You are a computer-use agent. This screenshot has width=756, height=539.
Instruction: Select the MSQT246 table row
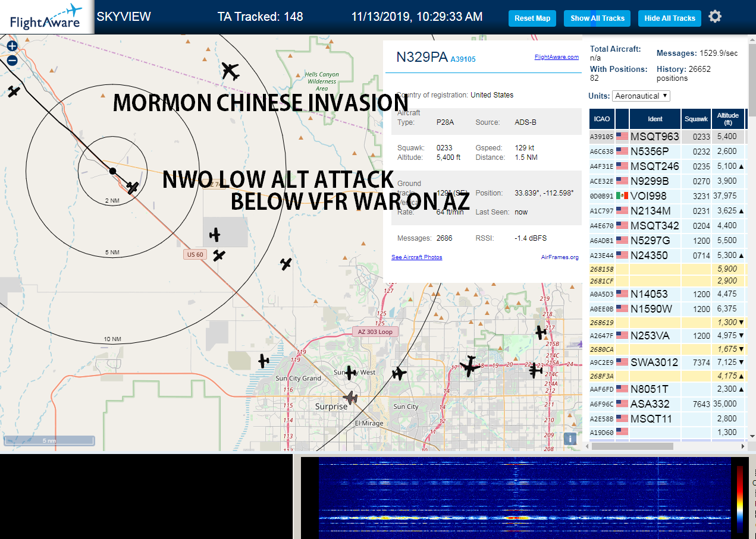(x=667, y=166)
